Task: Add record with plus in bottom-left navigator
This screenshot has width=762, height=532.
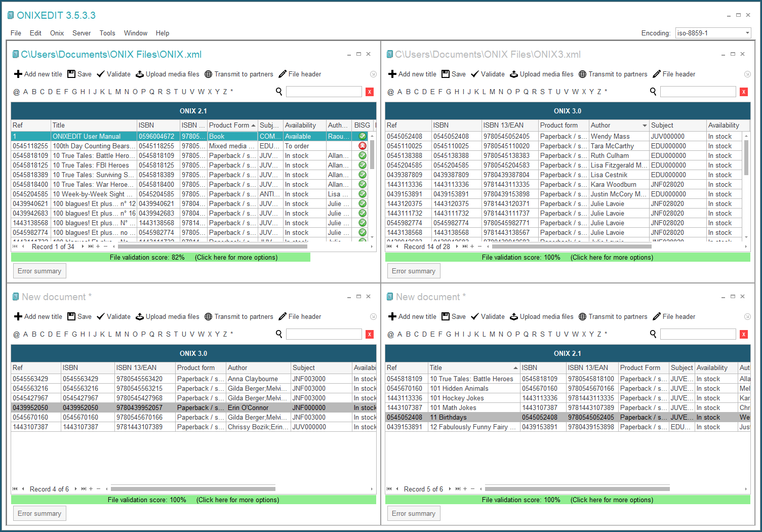Action: pos(91,489)
